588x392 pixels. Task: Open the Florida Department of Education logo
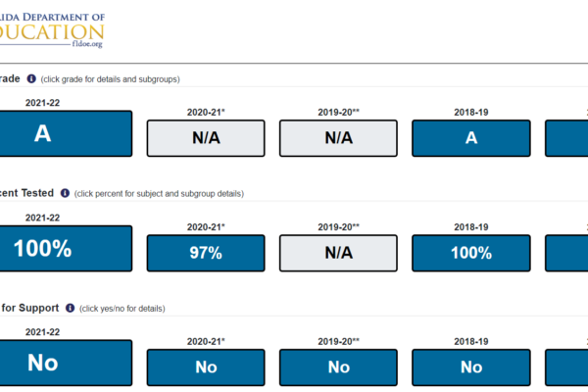[x=52, y=30]
